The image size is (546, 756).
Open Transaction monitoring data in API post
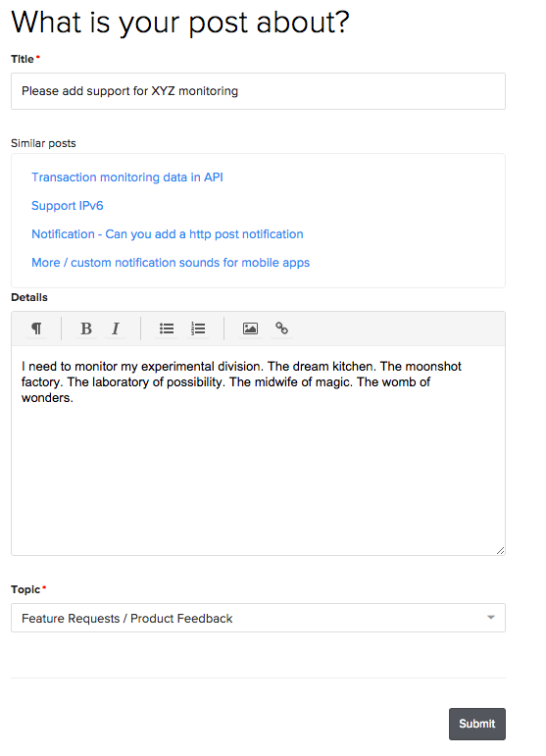(x=127, y=177)
